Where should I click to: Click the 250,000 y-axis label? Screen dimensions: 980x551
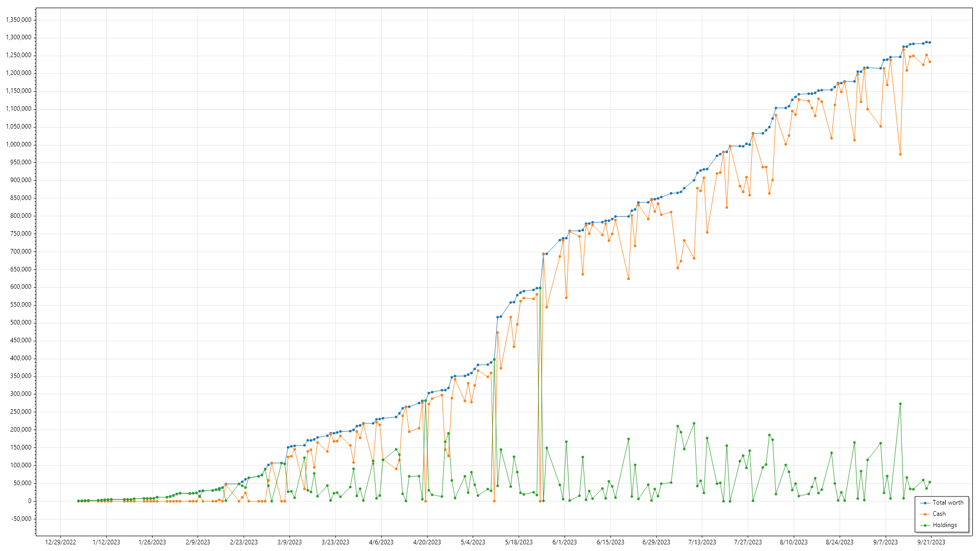(21, 412)
